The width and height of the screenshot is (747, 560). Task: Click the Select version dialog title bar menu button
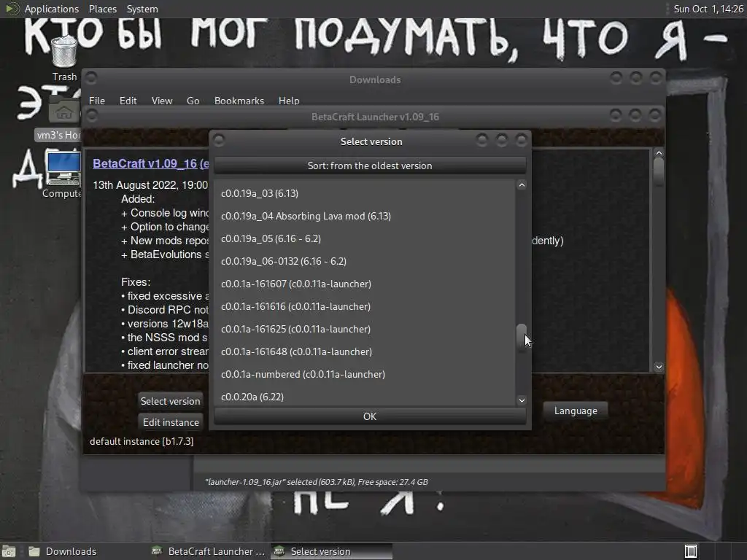click(219, 141)
